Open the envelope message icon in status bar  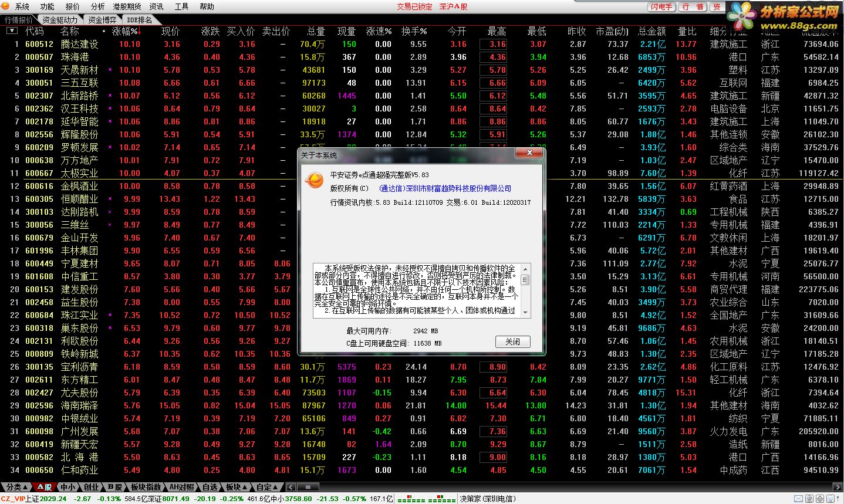(x=798, y=499)
